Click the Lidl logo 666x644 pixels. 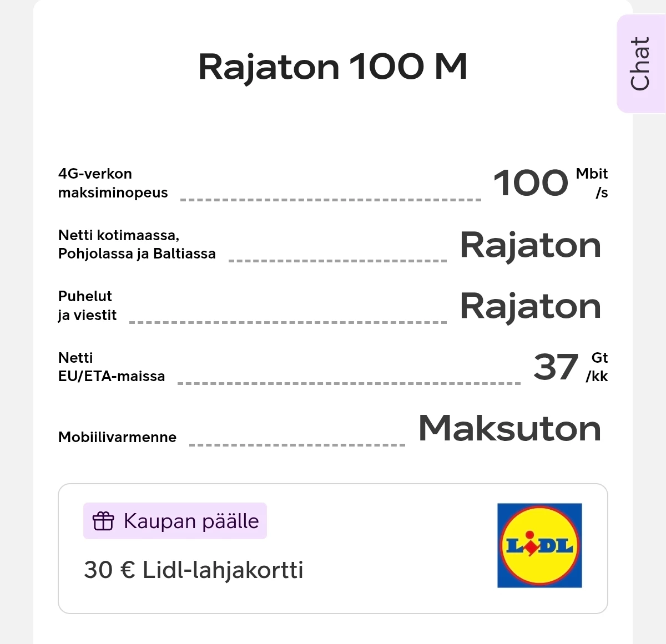point(539,545)
